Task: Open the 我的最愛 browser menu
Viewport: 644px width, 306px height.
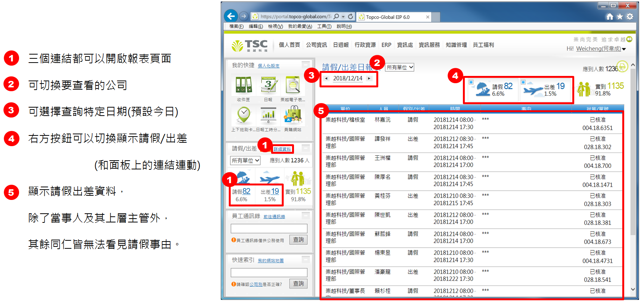Action: (x=300, y=26)
